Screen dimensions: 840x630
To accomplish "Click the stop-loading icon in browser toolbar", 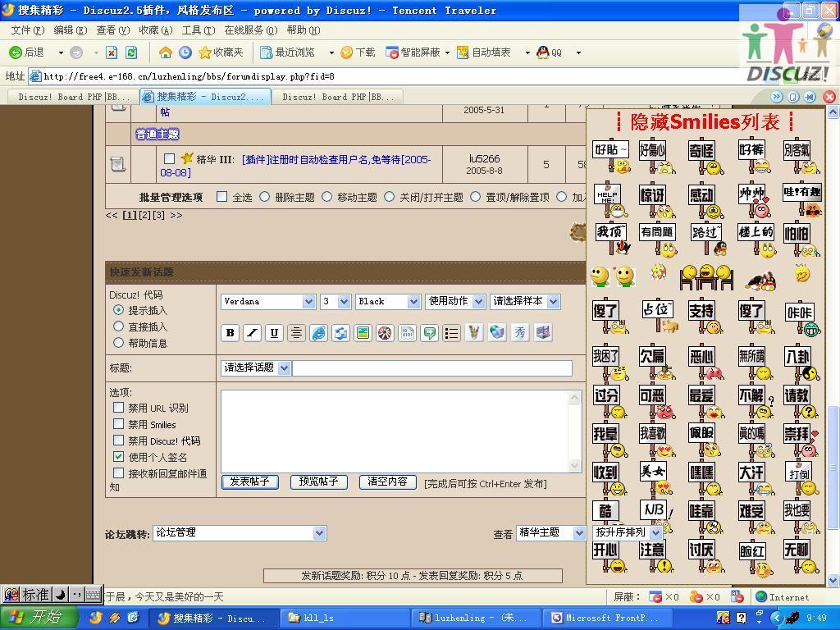I will pos(112,52).
